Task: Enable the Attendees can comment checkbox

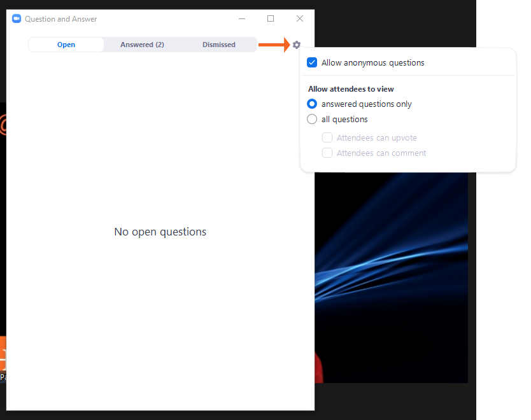Action: coord(327,153)
